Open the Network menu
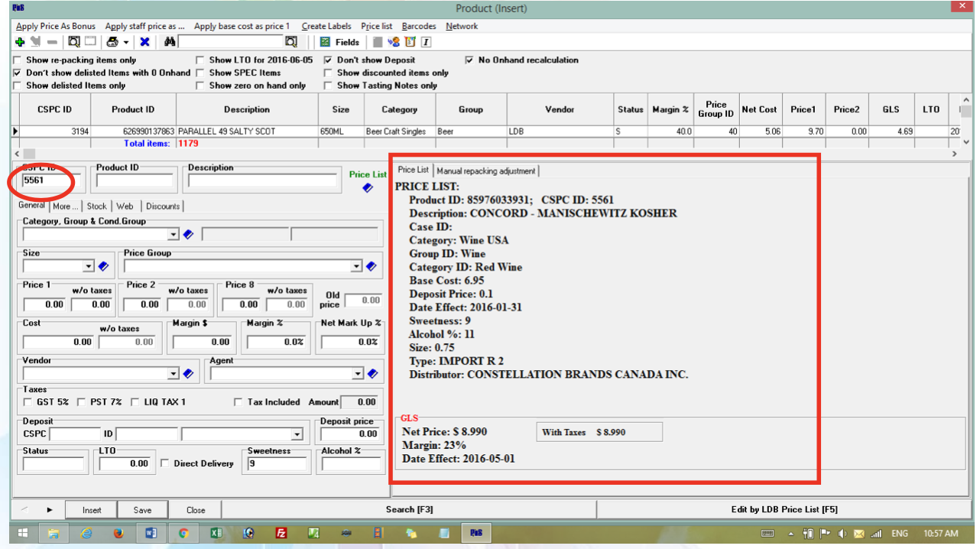 462,26
